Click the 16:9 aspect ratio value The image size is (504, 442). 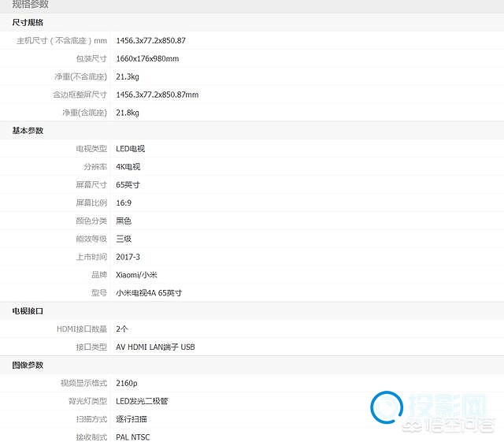[x=124, y=202]
